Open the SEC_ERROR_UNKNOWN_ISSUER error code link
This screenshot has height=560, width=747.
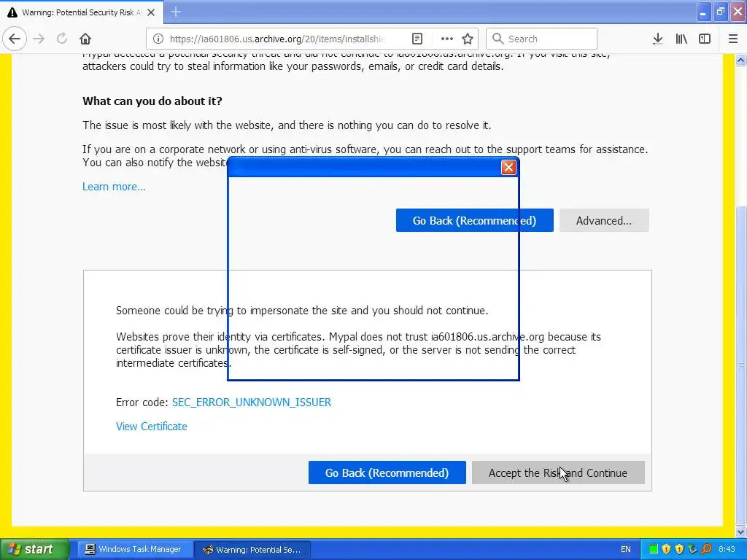click(252, 402)
